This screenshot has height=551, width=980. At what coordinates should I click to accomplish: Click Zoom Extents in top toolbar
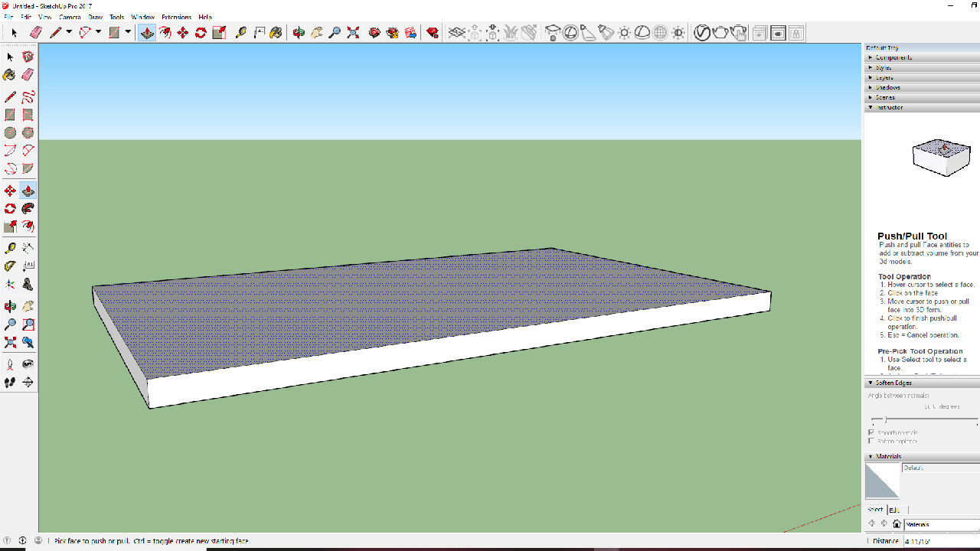coord(353,33)
